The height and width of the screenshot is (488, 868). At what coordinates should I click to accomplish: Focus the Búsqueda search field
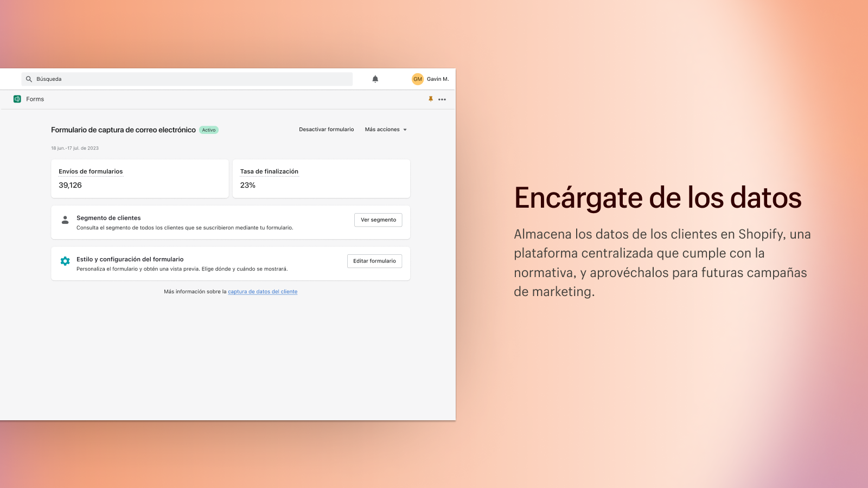(x=187, y=79)
